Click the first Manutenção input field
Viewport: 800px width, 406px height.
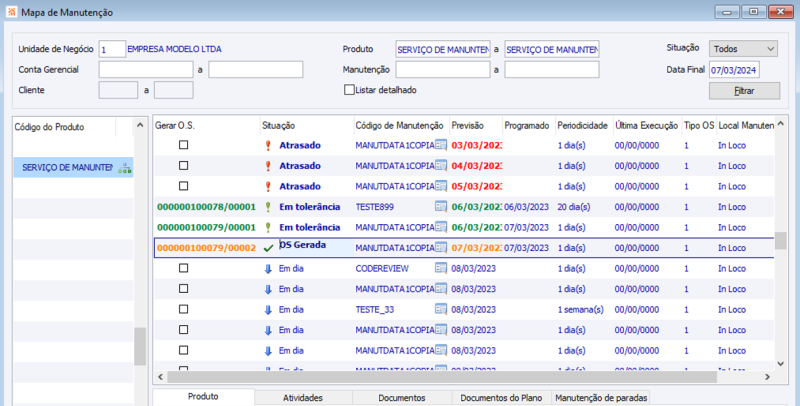click(x=443, y=69)
